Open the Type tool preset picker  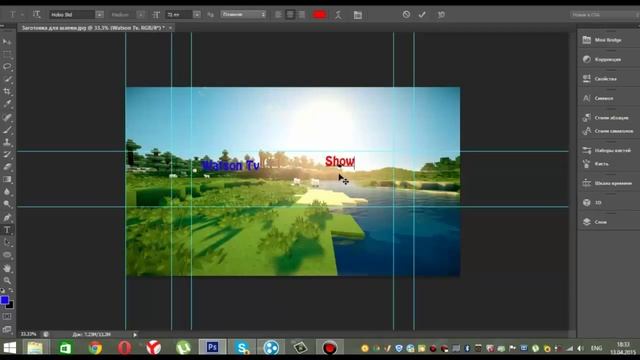(x=16, y=15)
